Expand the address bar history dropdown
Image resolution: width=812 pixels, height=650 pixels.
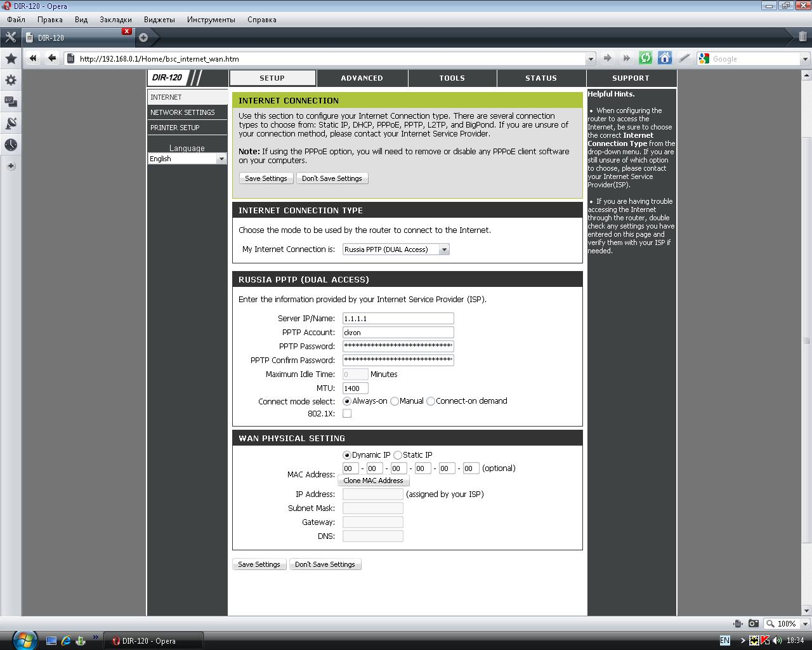click(x=591, y=59)
